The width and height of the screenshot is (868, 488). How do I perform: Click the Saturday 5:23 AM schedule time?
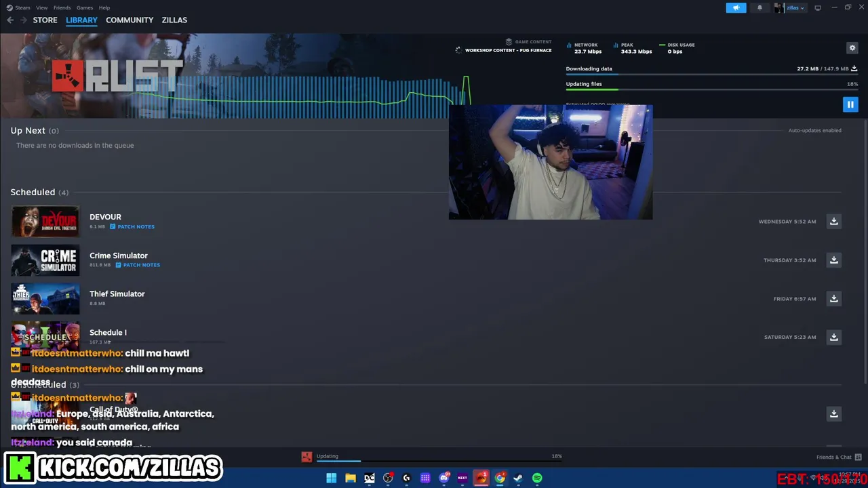[790, 337]
